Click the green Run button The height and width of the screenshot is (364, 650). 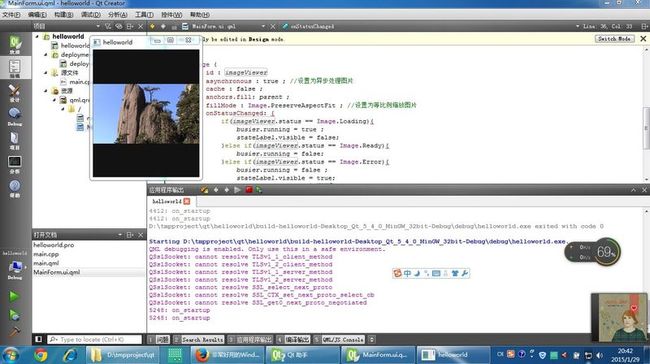14,296
